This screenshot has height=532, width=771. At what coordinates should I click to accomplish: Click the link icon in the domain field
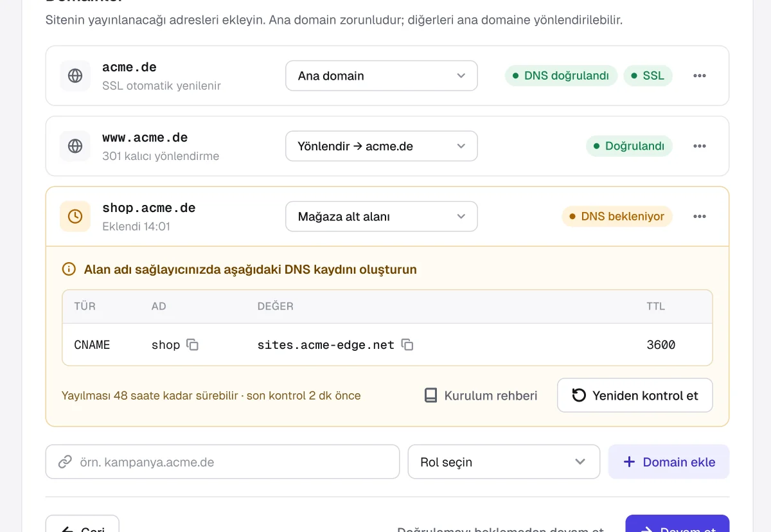pos(65,462)
